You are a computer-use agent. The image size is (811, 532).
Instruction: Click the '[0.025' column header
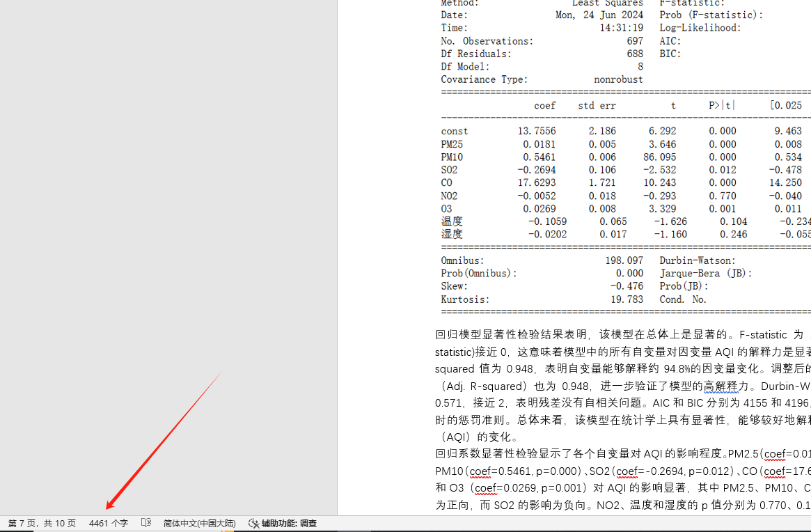click(786, 106)
